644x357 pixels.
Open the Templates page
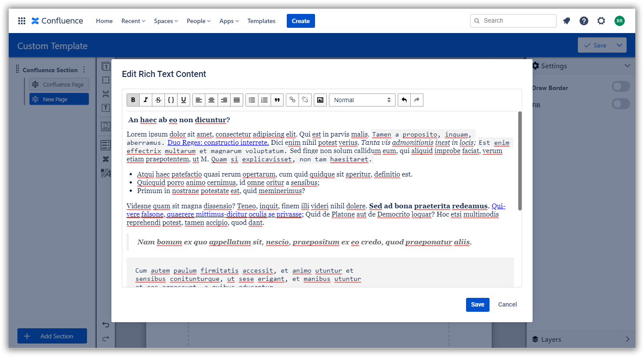(262, 21)
